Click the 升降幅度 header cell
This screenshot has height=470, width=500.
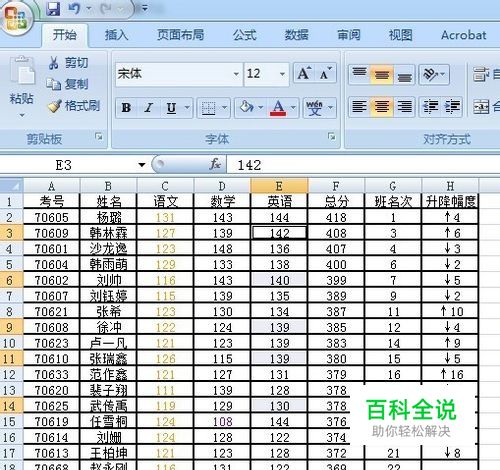[x=450, y=201]
